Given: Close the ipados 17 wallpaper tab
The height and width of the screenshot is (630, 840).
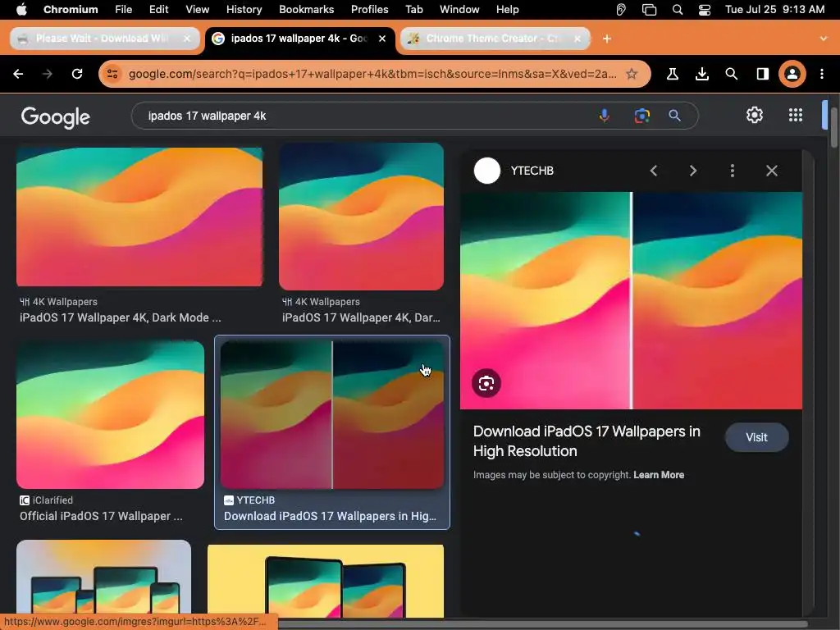Looking at the screenshot, I should tap(382, 39).
